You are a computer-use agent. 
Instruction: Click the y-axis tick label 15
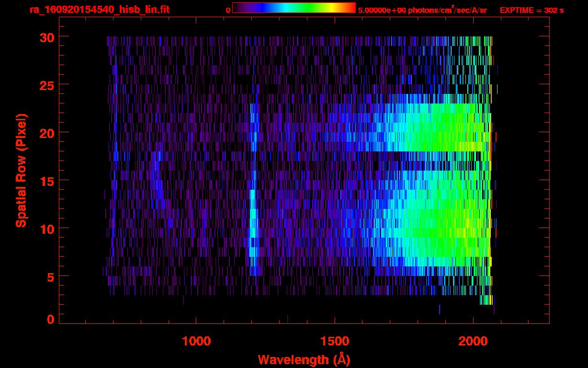(46, 181)
